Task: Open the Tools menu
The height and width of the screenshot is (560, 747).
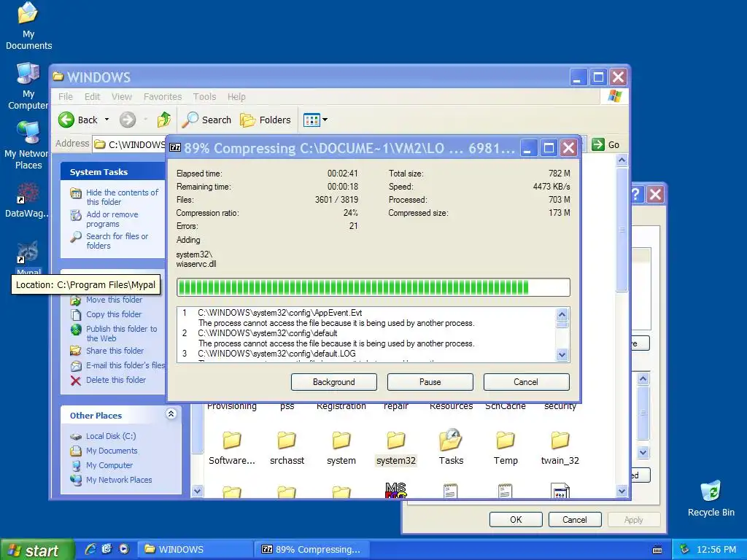Action: click(x=204, y=97)
